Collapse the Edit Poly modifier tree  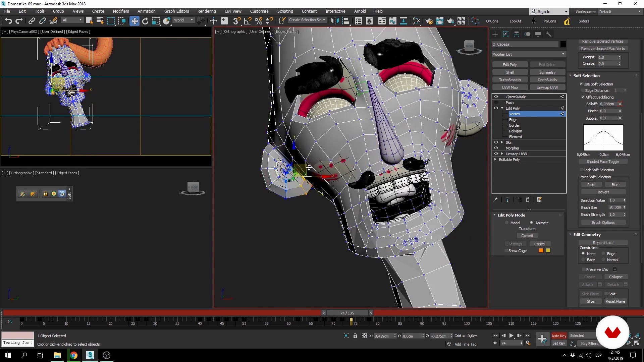click(x=502, y=108)
